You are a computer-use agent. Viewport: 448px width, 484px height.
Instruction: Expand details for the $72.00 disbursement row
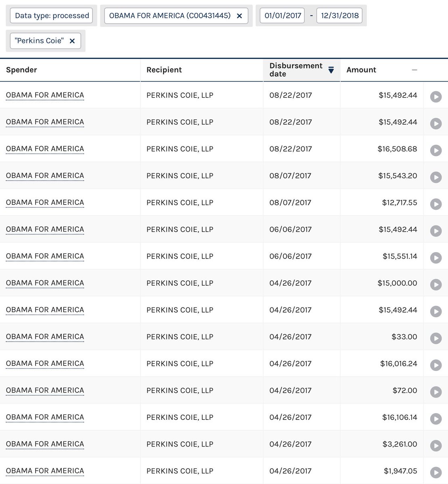tap(436, 392)
